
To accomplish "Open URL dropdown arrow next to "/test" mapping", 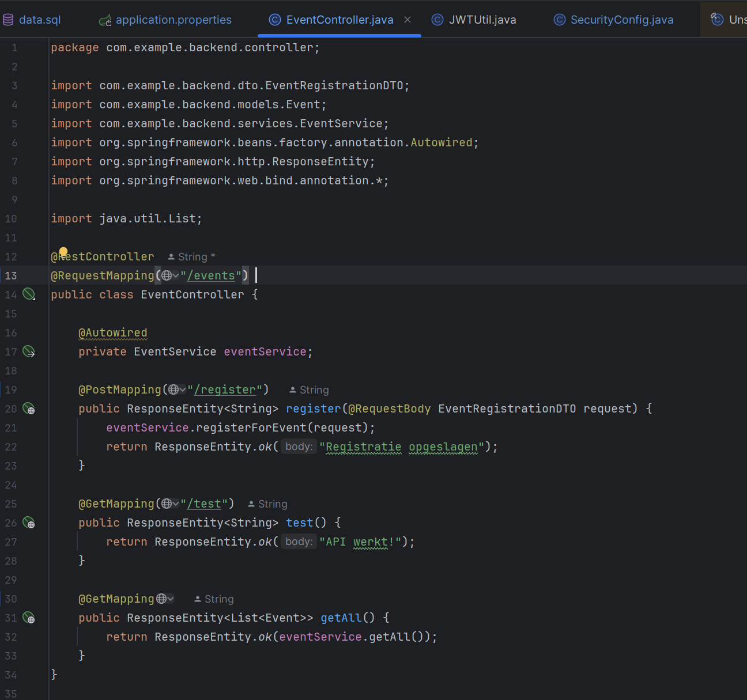I will pos(176,504).
